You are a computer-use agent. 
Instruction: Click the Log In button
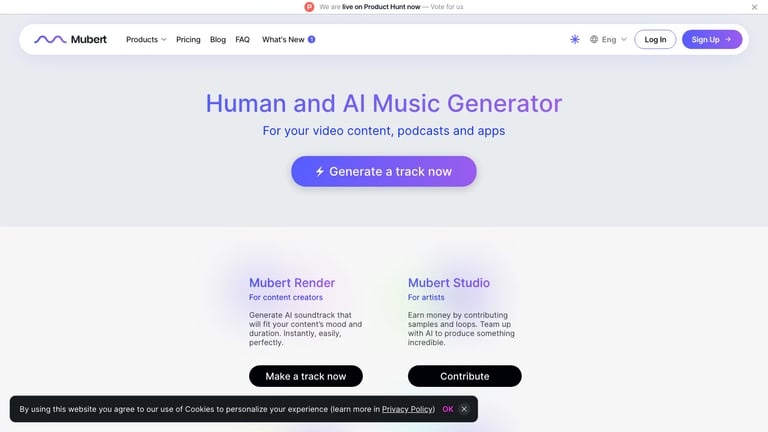(655, 39)
